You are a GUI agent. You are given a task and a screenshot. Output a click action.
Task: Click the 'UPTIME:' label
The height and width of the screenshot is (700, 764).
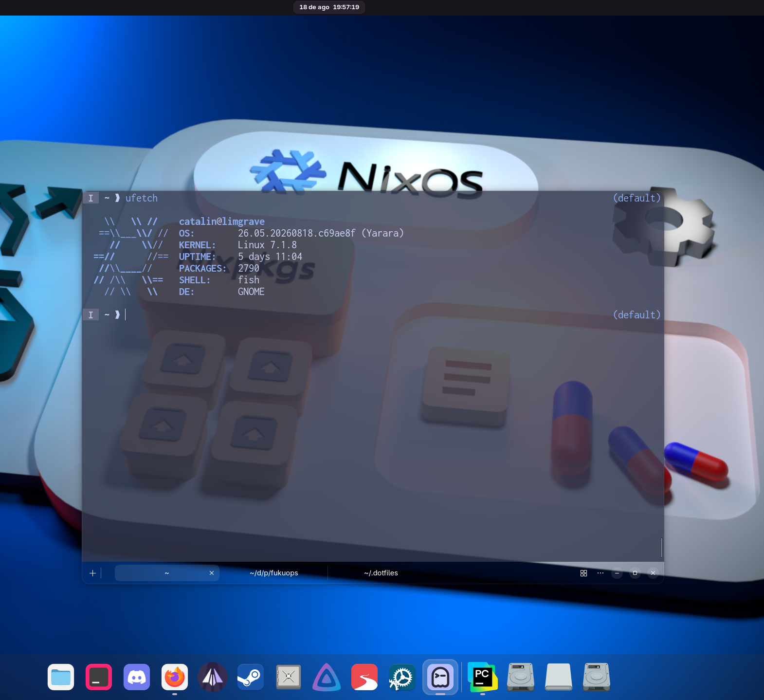coord(198,257)
